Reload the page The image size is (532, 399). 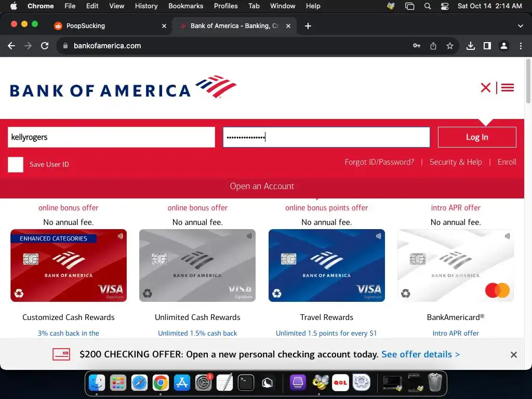pos(45,46)
